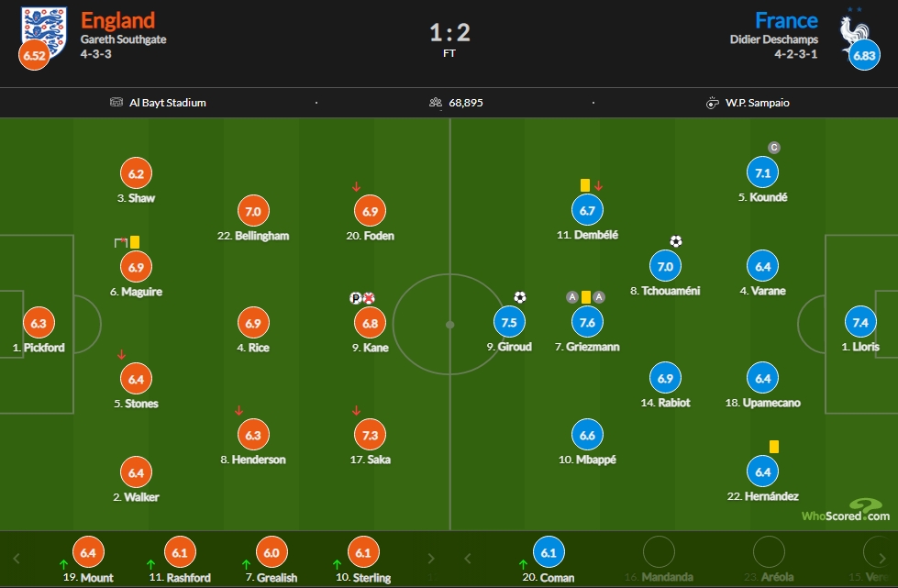Open the England team name link
This screenshot has height=588, width=898.
click(117, 20)
